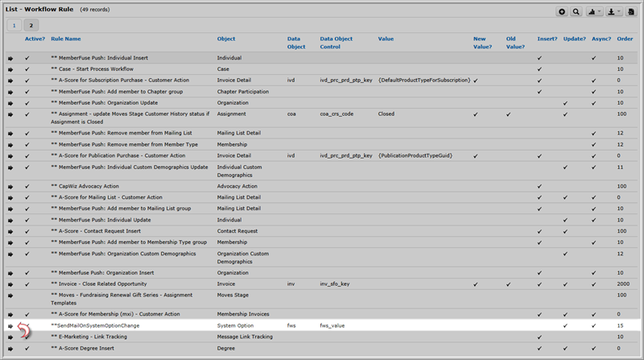Open arrow for A-Score Contact Request Insert
This screenshot has height=360, width=644.
coord(10,231)
